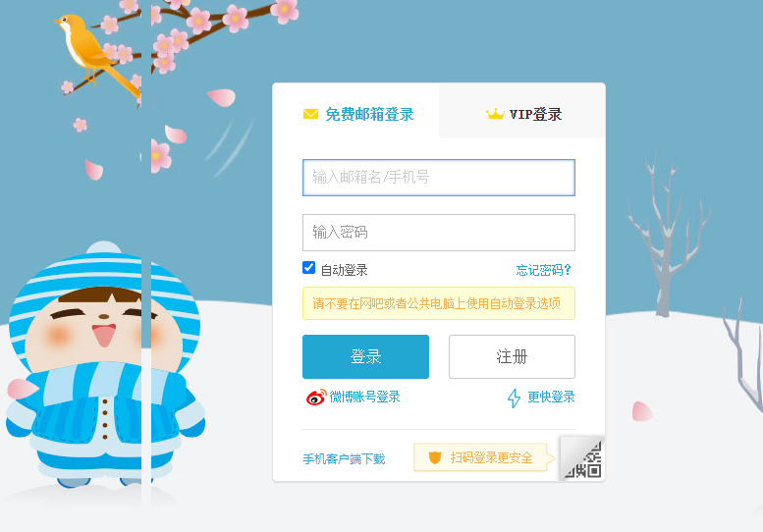This screenshot has height=532, width=763.
Task: Focus the 输入邮箱名/手机号 username field
Action: click(x=439, y=178)
